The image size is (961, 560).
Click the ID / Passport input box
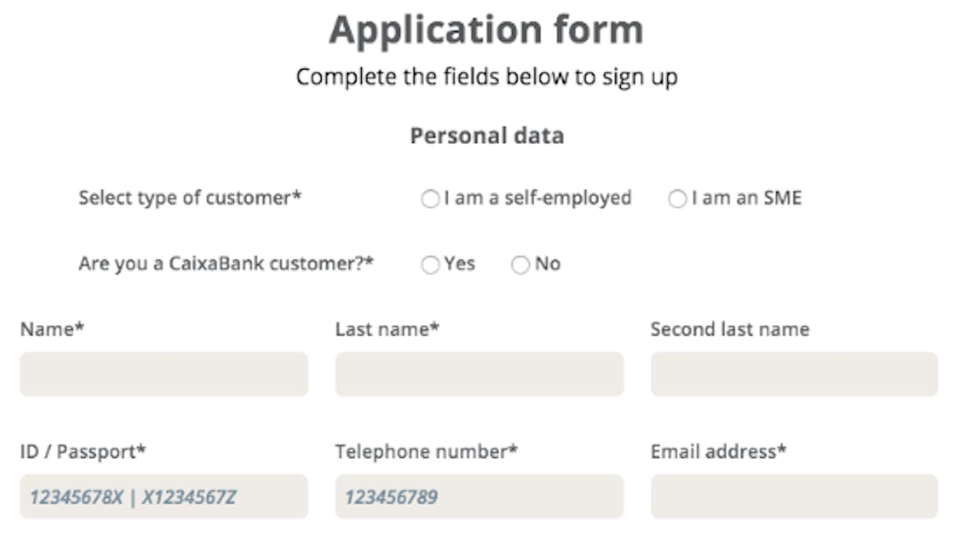point(164,496)
